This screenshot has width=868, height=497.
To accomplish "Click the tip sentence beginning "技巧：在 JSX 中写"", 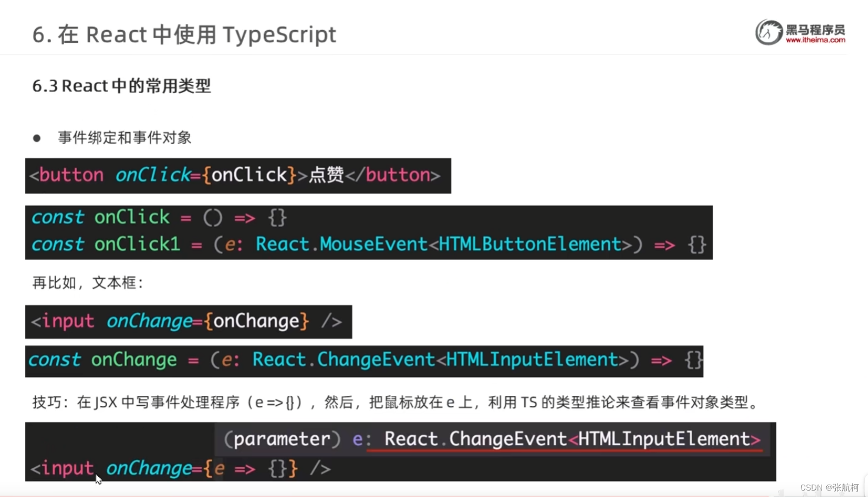I will click(396, 402).
